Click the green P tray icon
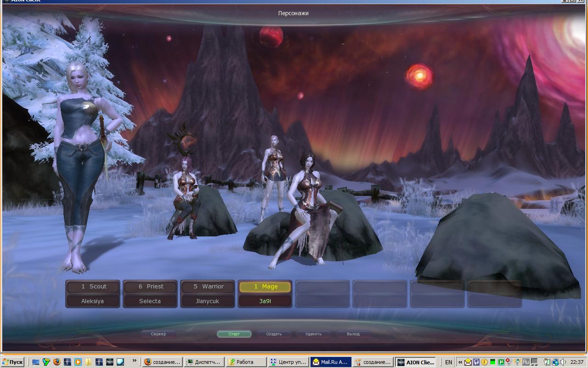This screenshot has height=368, width=588. (501, 362)
